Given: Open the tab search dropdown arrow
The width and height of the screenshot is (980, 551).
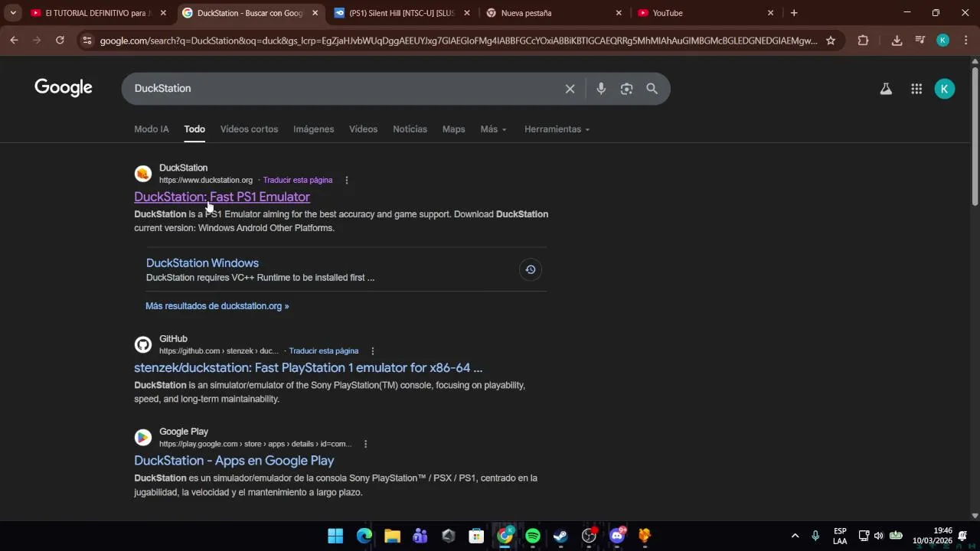Looking at the screenshot, I should (13, 13).
